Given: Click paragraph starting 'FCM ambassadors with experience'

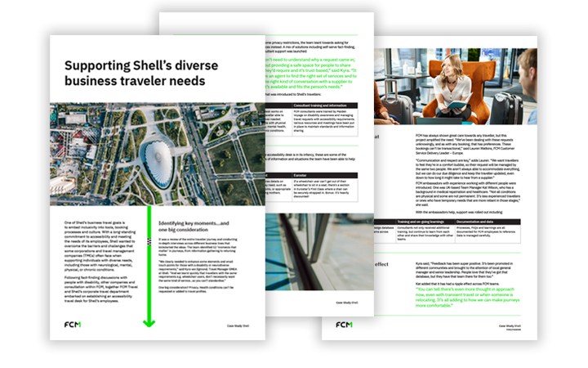Looking at the screenshot, I should coord(468,194).
